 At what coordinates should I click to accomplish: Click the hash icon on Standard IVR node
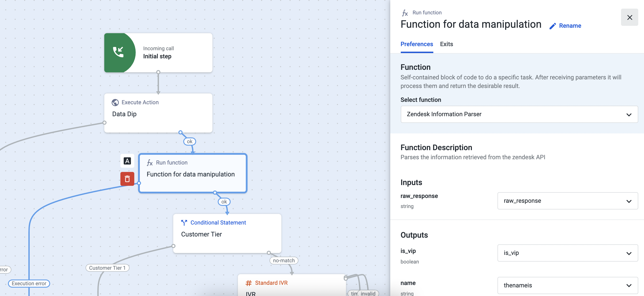[x=248, y=283]
